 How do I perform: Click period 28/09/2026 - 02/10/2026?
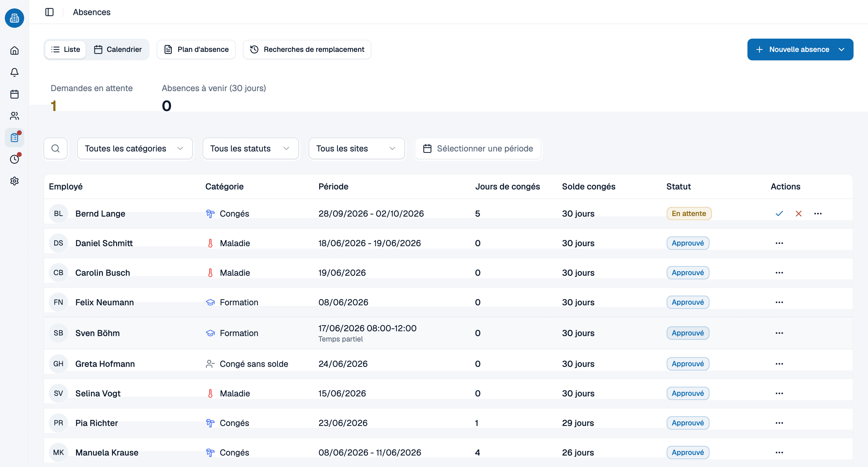(371, 213)
